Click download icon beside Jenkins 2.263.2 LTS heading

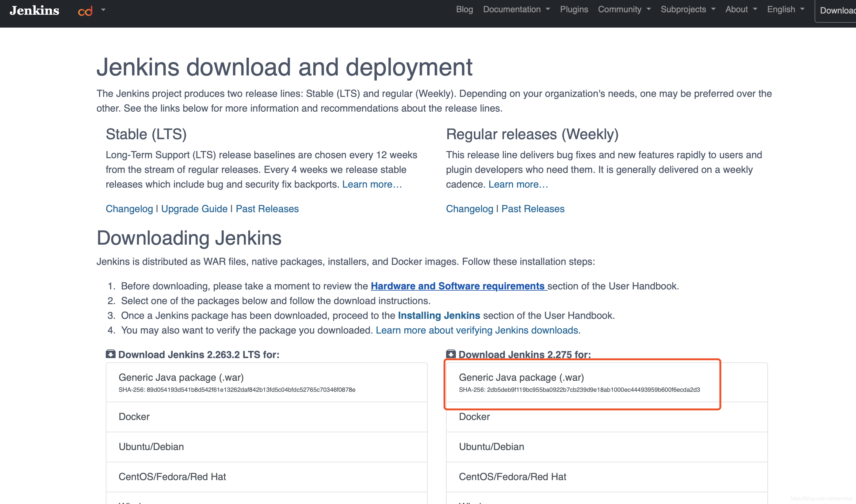[x=110, y=354]
